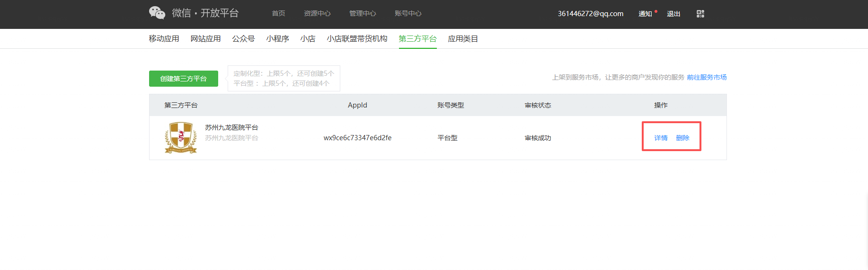The width and height of the screenshot is (868, 270).
Task: Click the 微信·开放平台 title text
Action: [x=205, y=13]
